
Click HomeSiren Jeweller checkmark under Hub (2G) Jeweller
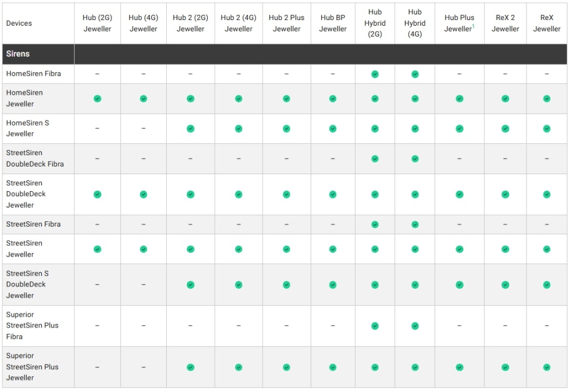97,99
